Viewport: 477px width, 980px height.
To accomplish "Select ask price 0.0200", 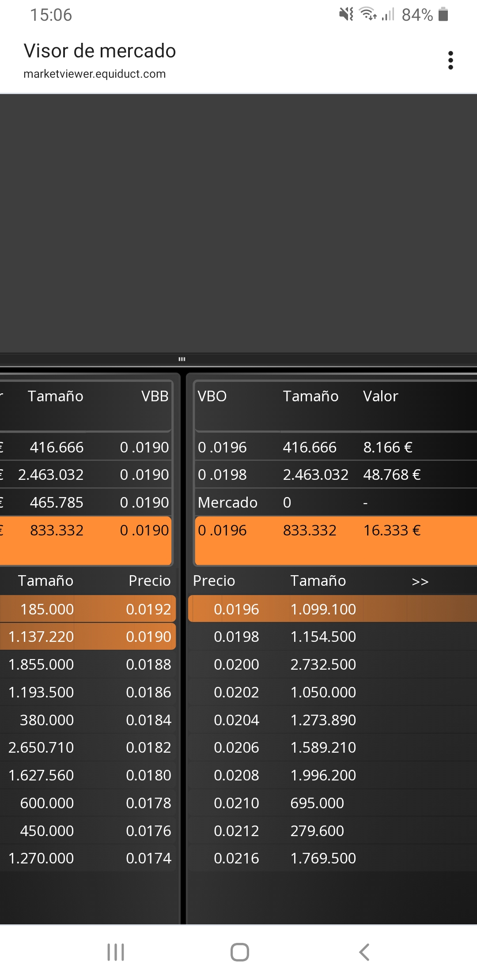I will [x=236, y=664].
